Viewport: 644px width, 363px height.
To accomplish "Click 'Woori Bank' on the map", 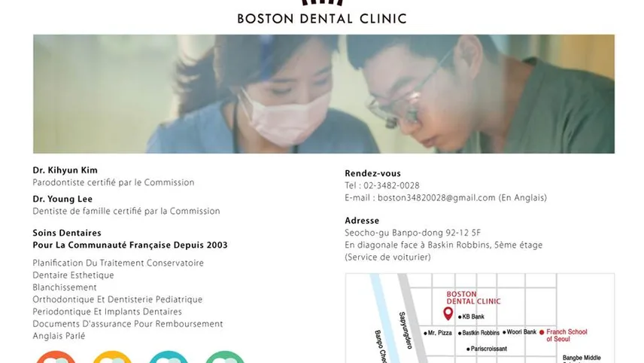I will (x=520, y=332).
